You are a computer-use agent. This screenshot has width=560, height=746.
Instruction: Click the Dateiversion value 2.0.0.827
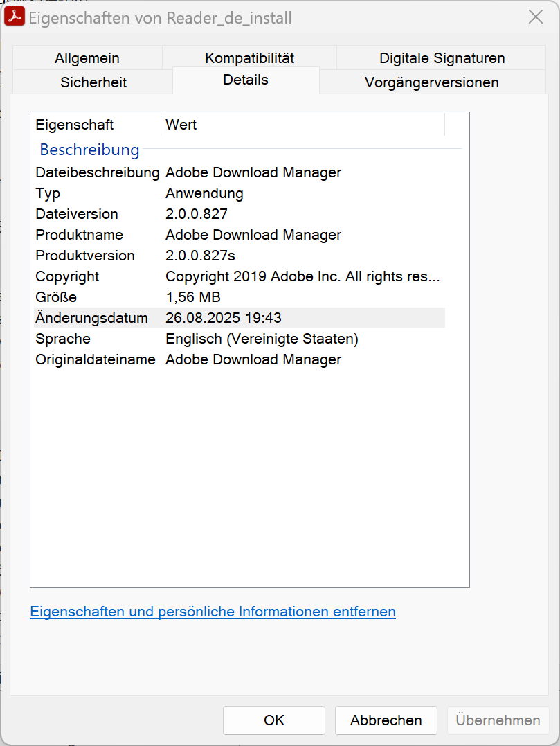197,214
